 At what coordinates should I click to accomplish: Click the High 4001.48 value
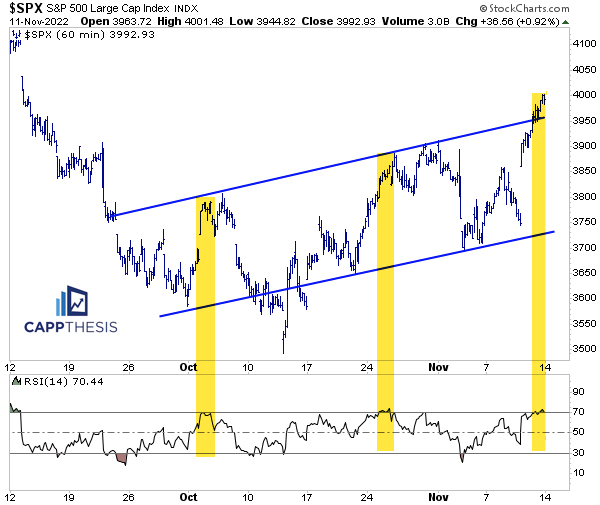(190, 21)
